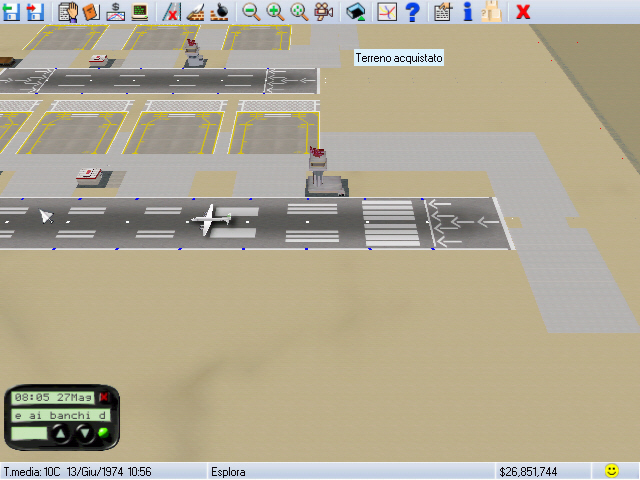Image resolution: width=640 pixels, height=480 pixels.
Task: Select the trowel and bricks build tool
Action: coord(196,11)
